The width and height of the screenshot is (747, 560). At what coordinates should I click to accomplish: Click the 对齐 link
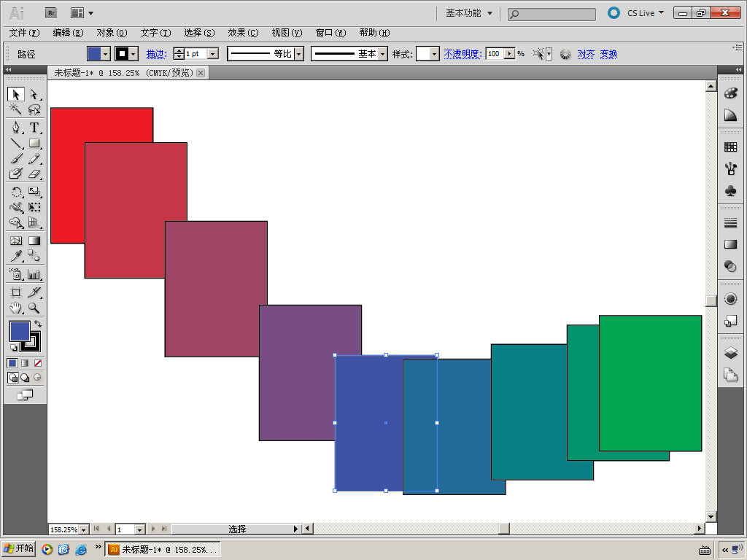click(586, 54)
